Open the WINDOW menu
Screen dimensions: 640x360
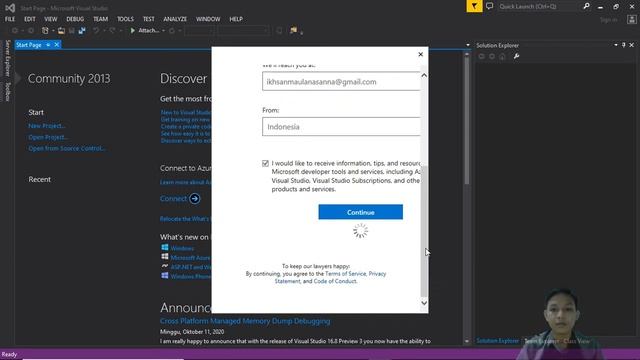(x=208, y=19)
